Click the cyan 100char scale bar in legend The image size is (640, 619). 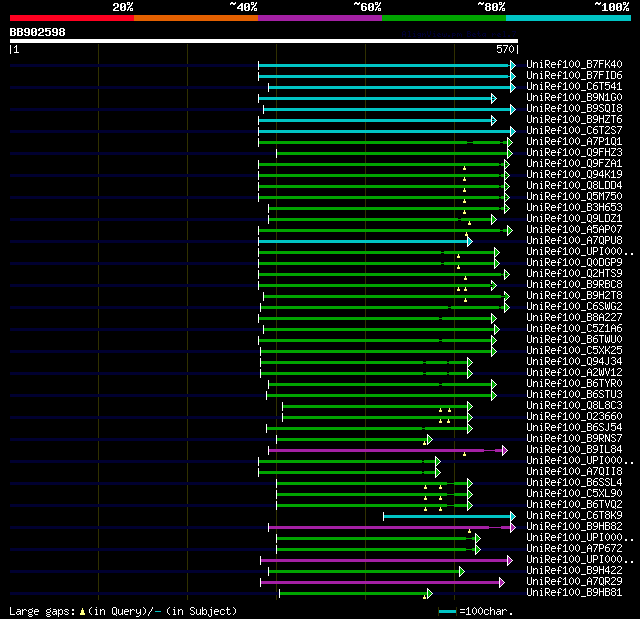pos(447,612)
